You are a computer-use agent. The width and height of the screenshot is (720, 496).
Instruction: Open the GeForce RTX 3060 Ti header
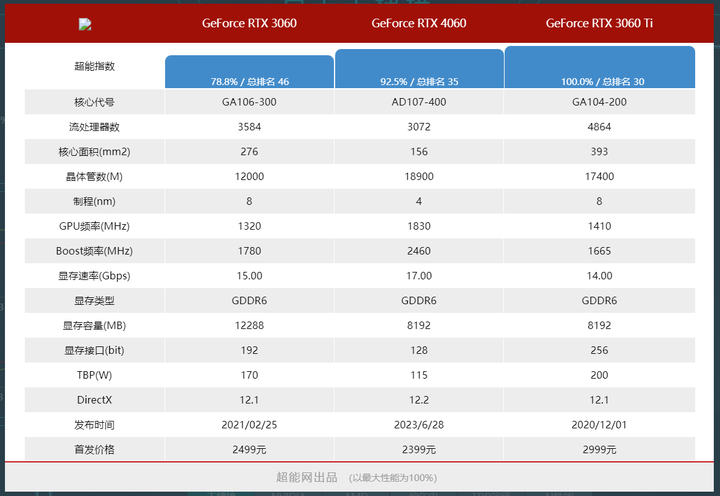[x=599, y=23]
